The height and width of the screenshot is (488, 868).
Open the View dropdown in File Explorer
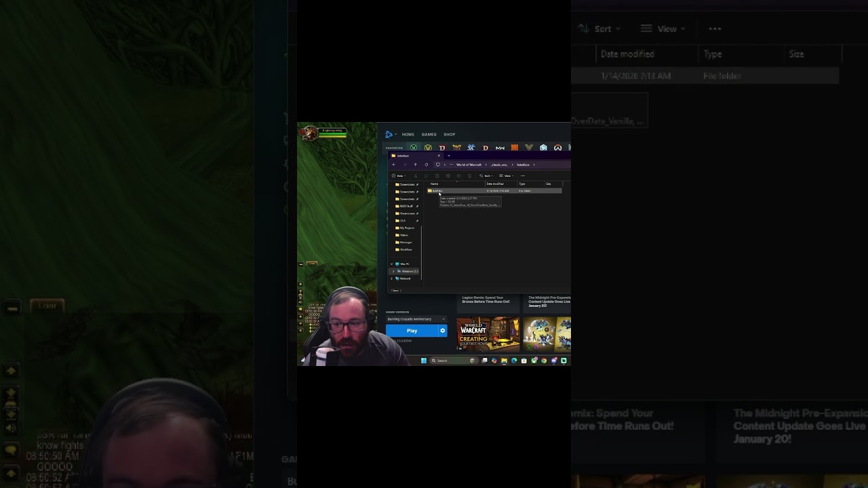pyautogui.click(x=506, y=176)
